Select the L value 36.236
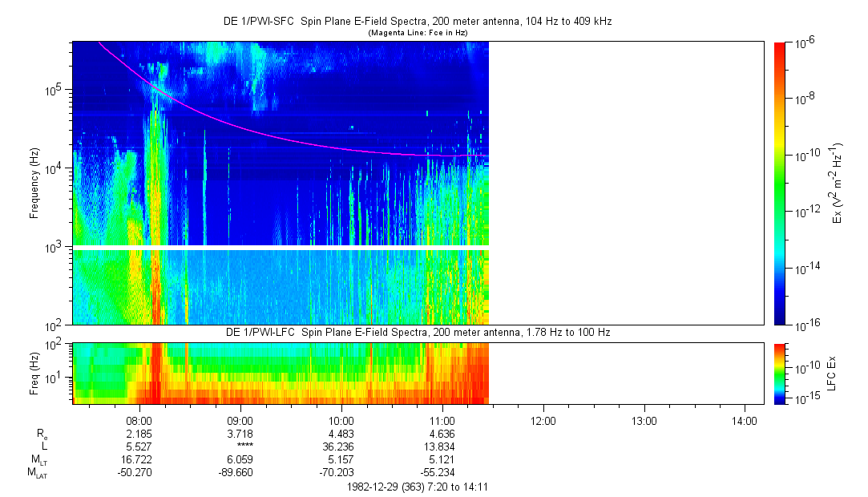This screenshot has width=868, height=497. 341,446
